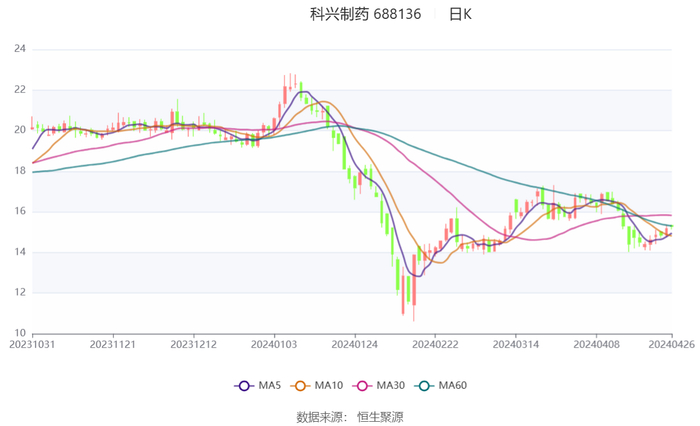Toggle the MA5 series via its text label
Image resolution: width=700 pixels, height=426 pixels.
270,386
